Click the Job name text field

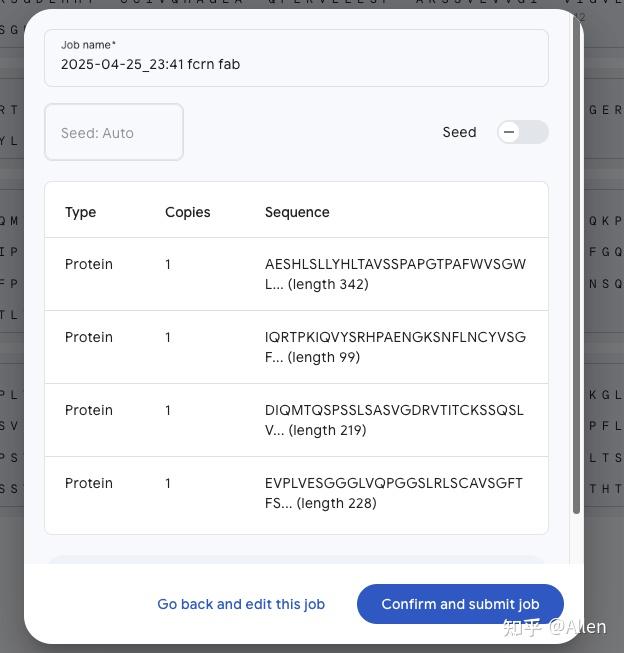(296, 64)
